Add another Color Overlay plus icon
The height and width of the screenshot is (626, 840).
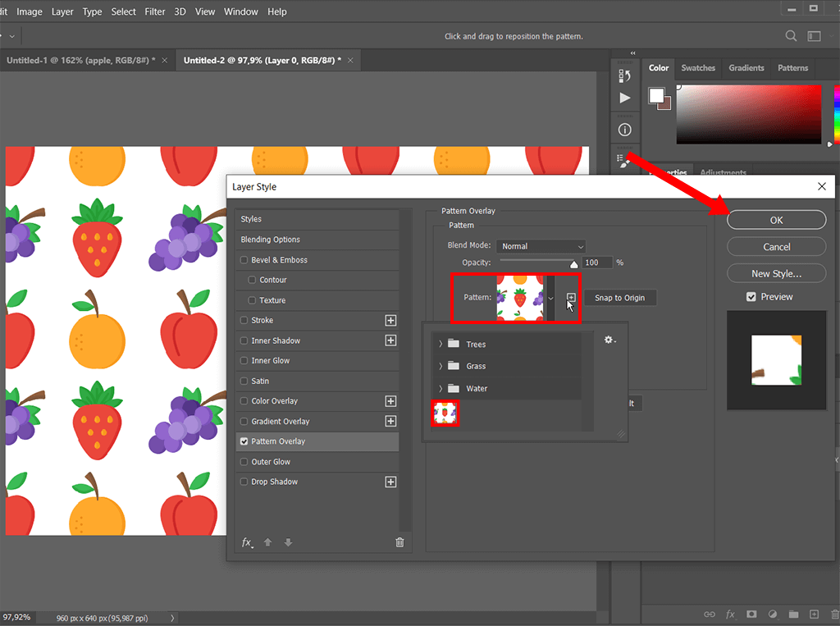[x=390, y=401]
